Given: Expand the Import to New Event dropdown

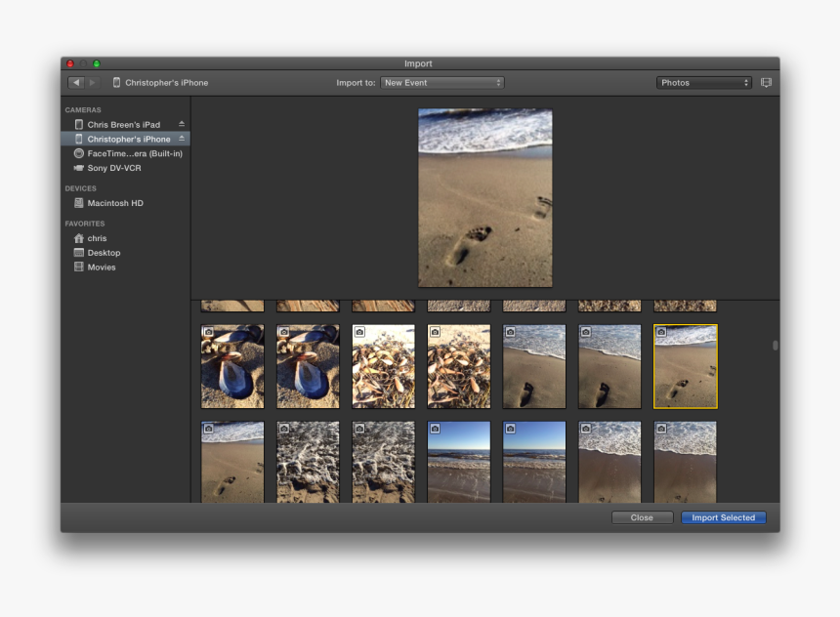Looking at the screenshot, I should coord(441,83).
